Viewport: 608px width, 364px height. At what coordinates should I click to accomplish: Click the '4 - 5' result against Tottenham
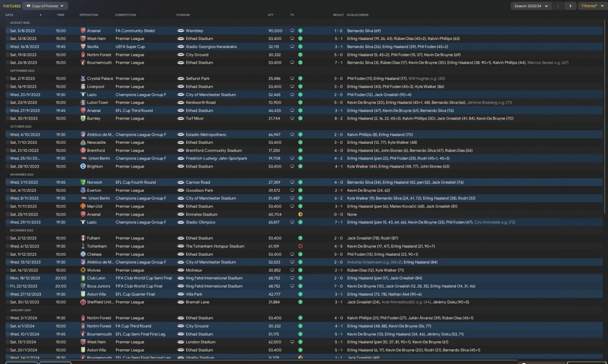coord(338,246)
